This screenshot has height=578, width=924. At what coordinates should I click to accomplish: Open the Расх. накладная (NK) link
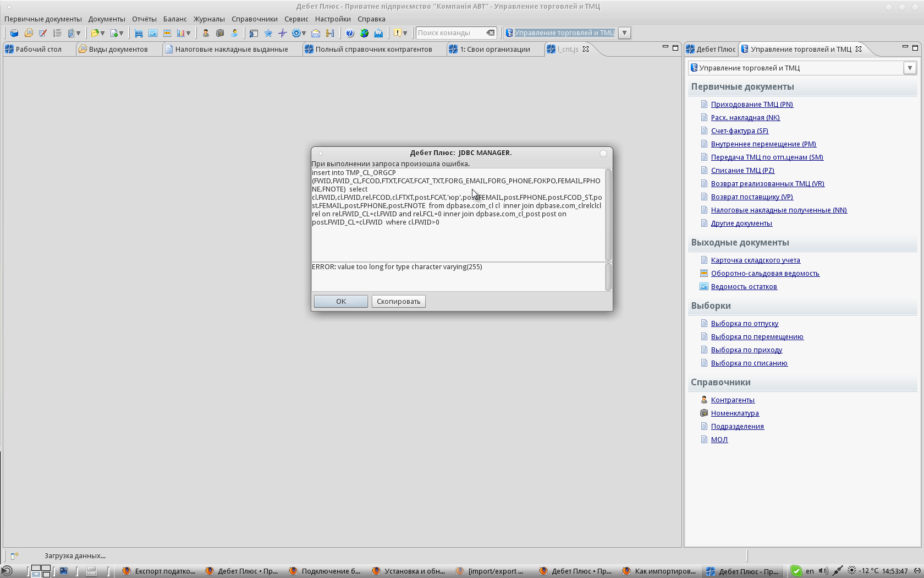tap(745, 117)
